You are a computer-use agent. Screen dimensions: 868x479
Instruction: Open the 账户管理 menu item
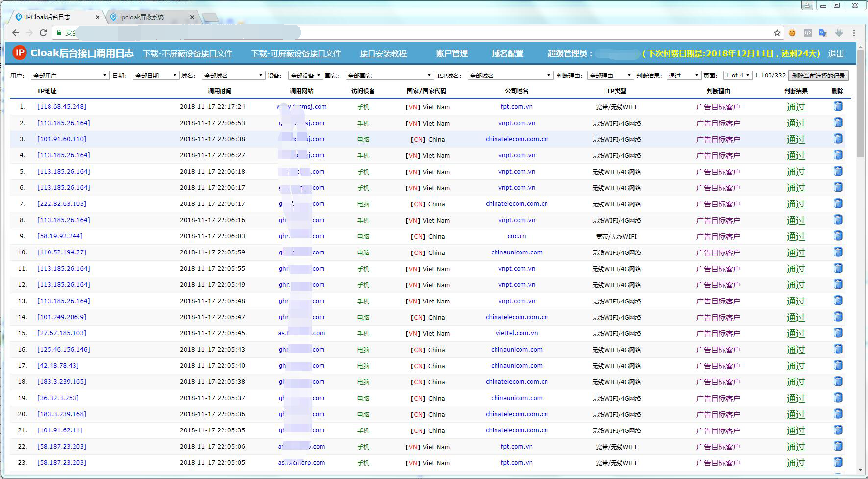(451, 53)
